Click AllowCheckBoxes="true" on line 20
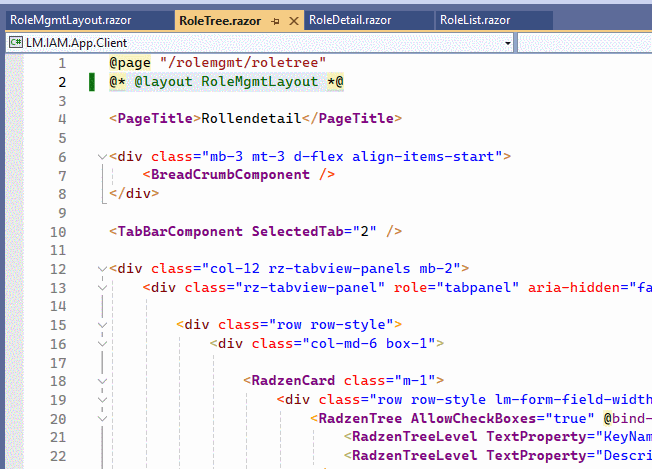The height and width of the screenshot is (469, 652). 502,418
